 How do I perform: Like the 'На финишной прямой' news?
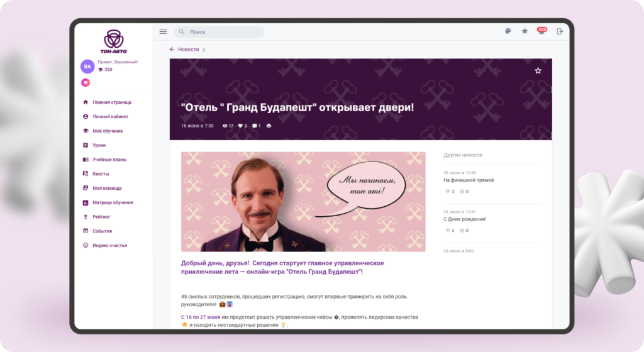448,192
